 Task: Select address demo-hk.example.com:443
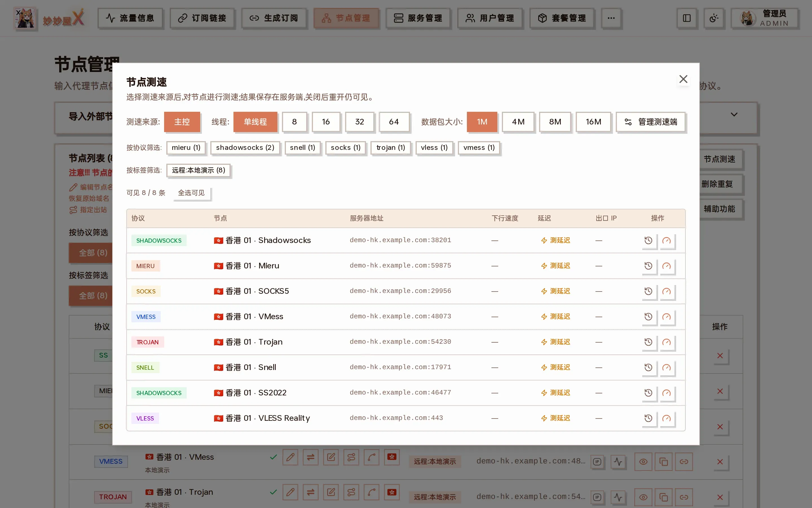point(396,418)
